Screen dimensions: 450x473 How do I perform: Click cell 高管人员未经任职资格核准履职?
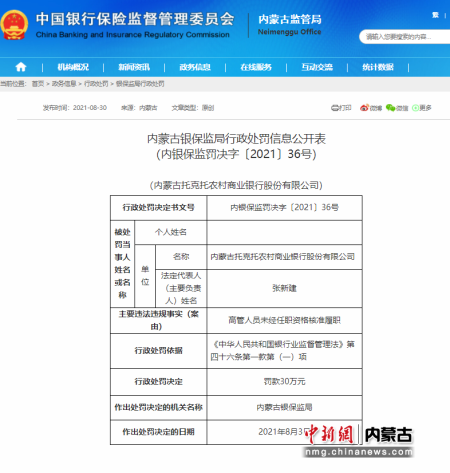(284, 320)
